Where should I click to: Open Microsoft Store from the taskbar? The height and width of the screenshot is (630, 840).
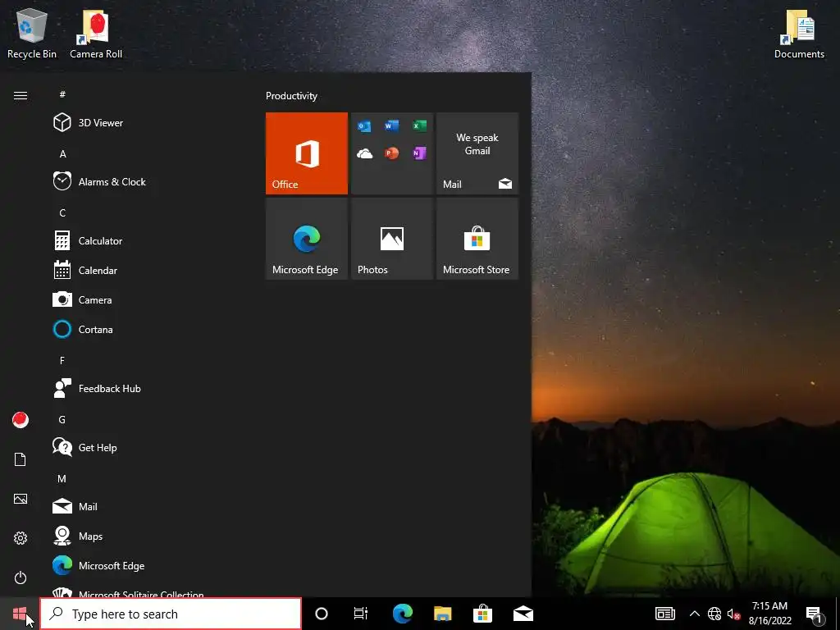(x=482, y=614)
